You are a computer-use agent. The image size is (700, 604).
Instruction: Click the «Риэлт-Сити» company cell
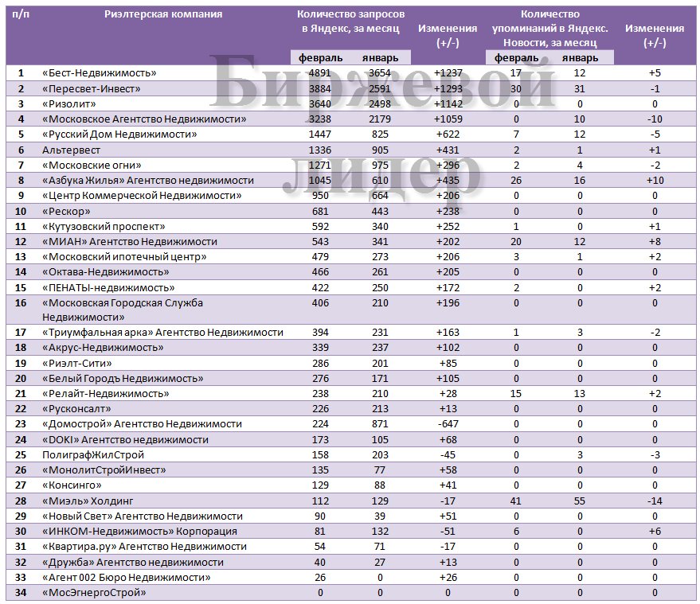(76, 363)
